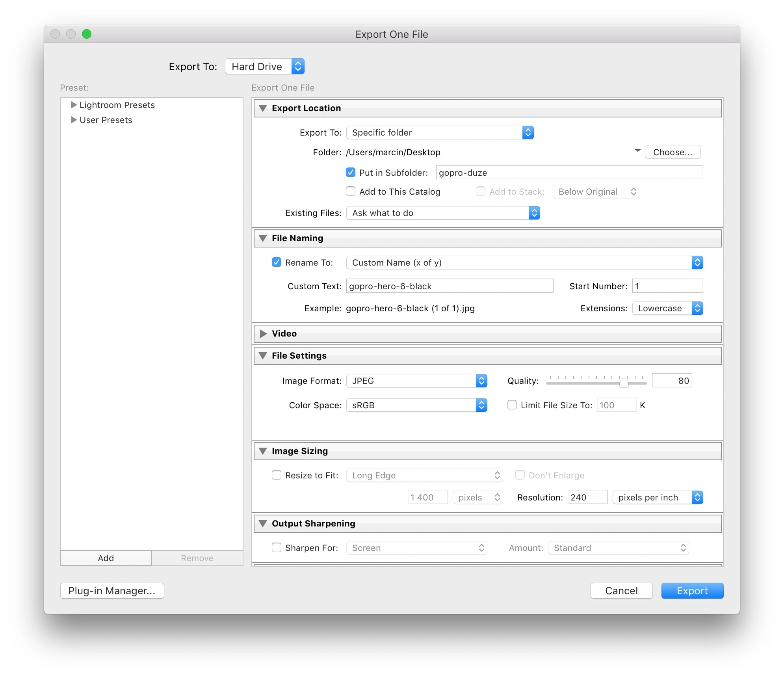784x677 pixels.
Task: Open the Image Format JPEG dropdown
Action: click(416, 381)
